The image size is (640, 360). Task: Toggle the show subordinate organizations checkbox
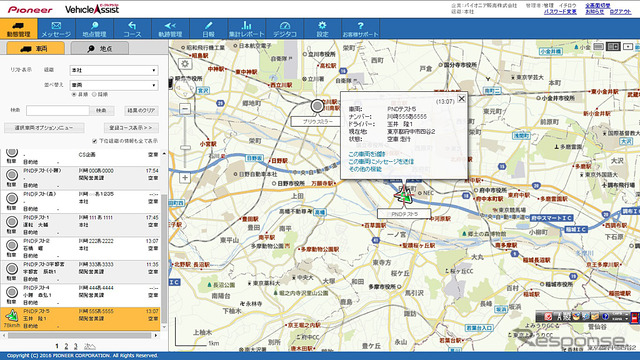pyautogui.click(x=95, y=141)
